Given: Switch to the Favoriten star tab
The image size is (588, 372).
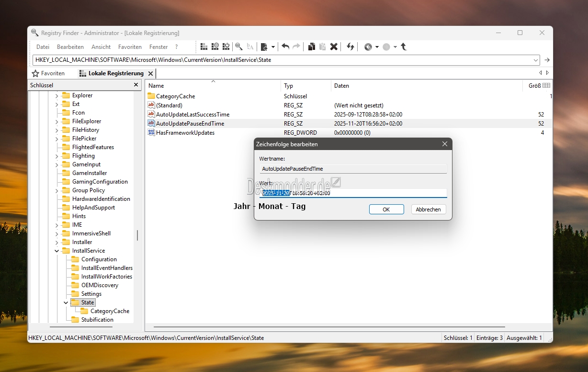Looking at the screenshot, I should coord(48,73).
